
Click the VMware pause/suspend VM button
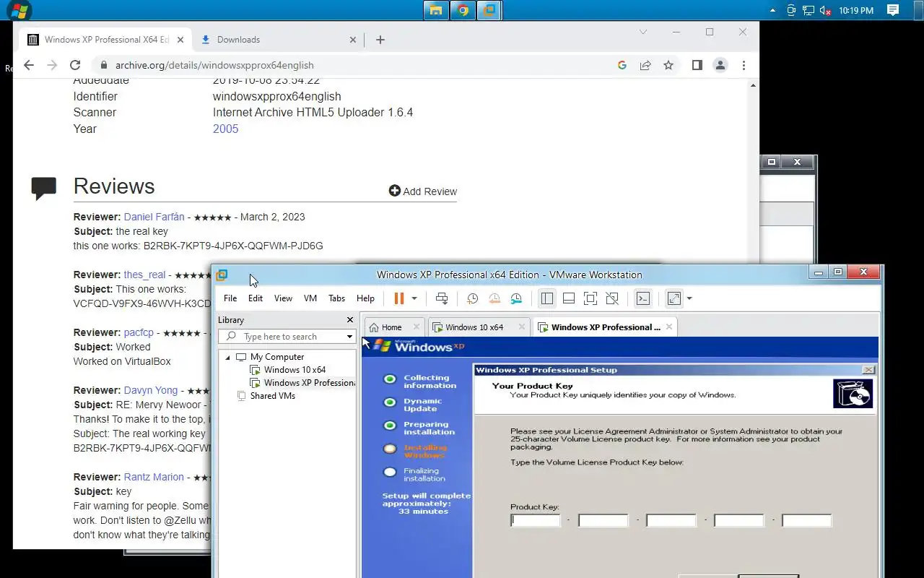(398, 298)
